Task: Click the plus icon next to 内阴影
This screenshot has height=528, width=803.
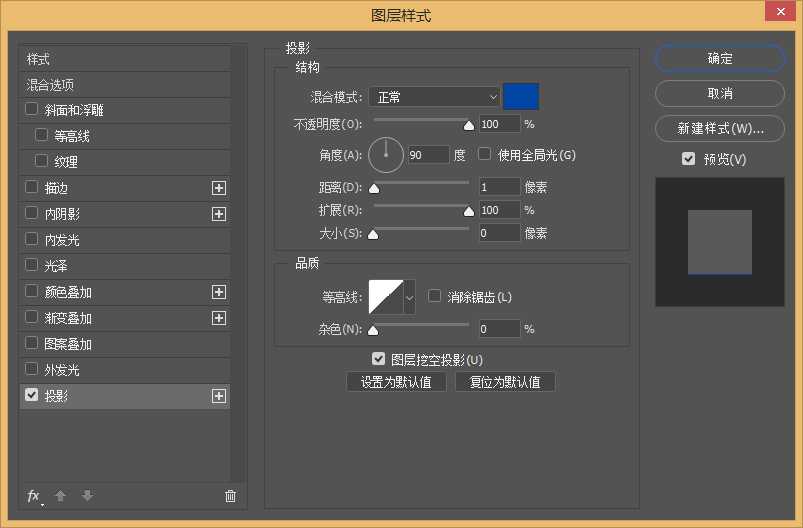Action: pyautogui.click(x=219, y=214)
